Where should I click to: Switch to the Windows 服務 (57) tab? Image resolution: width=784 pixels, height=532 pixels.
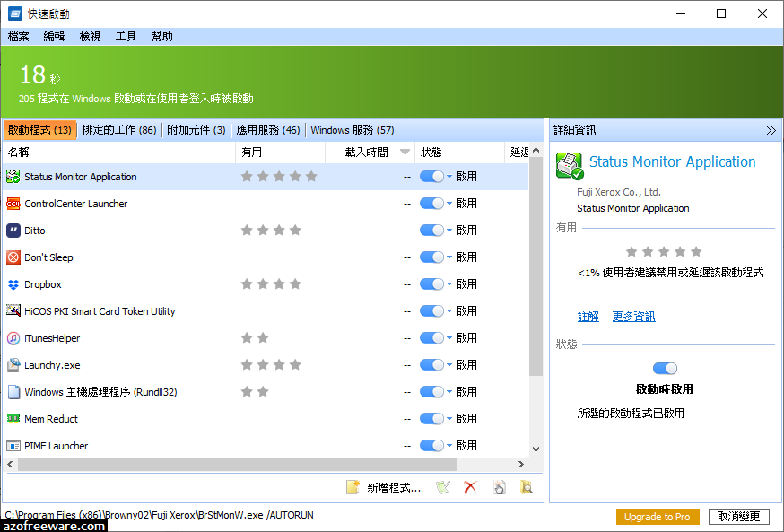point(352,129)
